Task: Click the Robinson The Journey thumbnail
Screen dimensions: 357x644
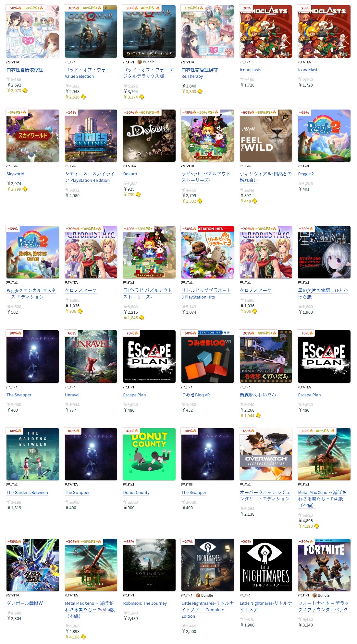Action: [x=149, y=565]
